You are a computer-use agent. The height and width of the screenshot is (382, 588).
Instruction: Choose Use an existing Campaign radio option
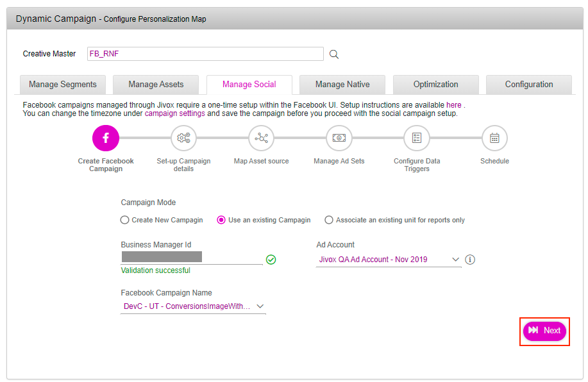coord(221,220)
